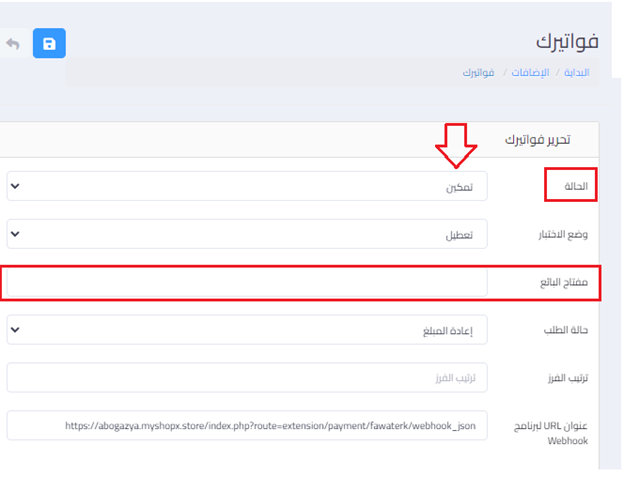Open the الحالة dropdown showing تمكين
This screenshot has height=477, width=624.
coord(247,186)
